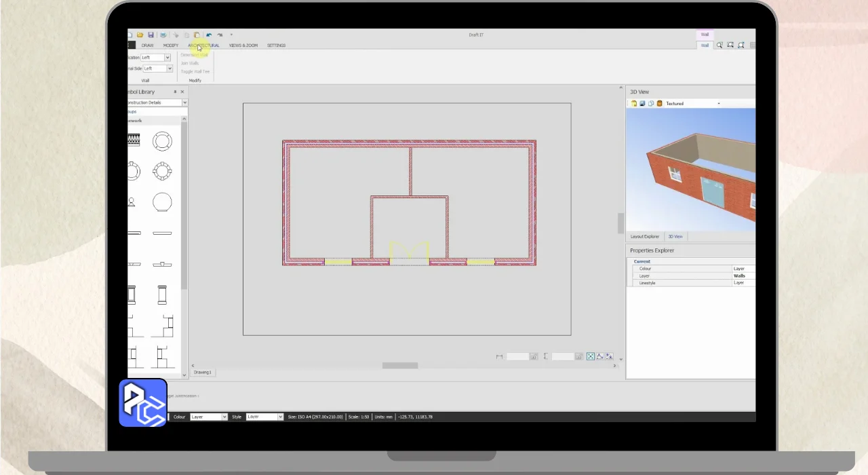Expand the Construction Details library dropdown
Image resolution: width=868 pixels, height=475 pixels.
click(x=184, y=102)
